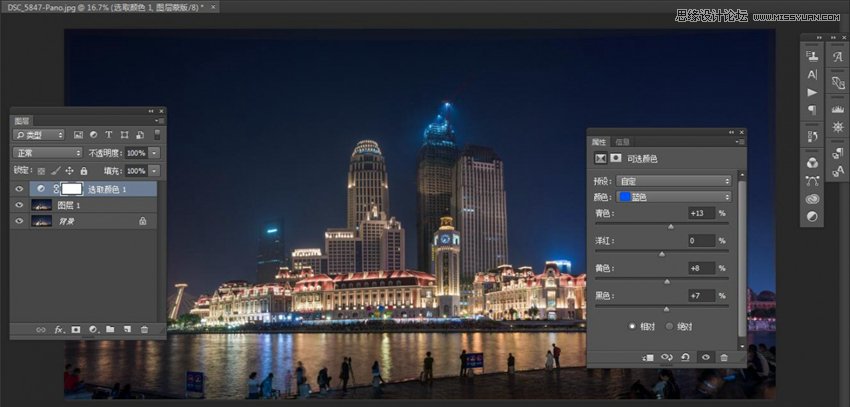Switch to the 信息 tab
The width and height of the screenshot is (850, 407).
pyautogui.click(x=622, y=142)
